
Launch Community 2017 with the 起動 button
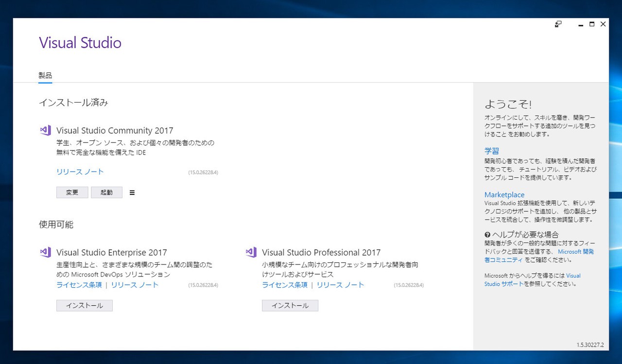pyautogui.click(x=106, y=192)
